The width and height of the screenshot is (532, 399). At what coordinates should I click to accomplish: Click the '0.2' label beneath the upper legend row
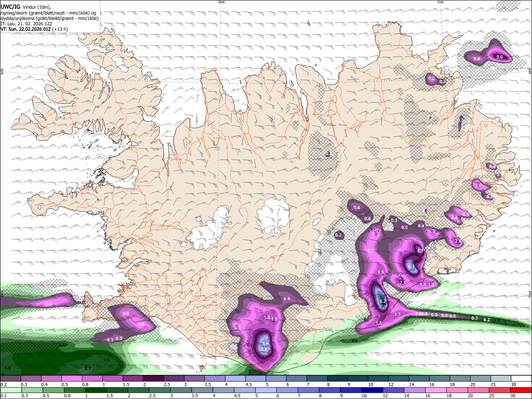point(3,384)
